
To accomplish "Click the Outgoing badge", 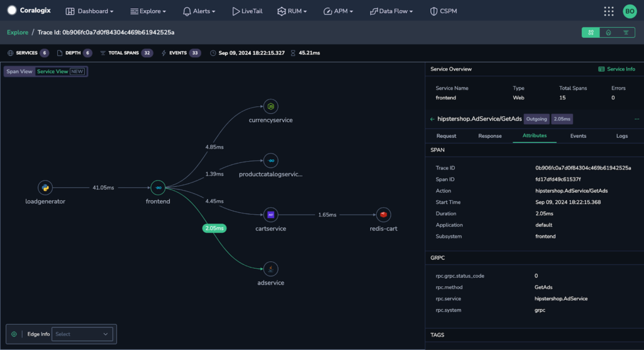I will [536, 119].
